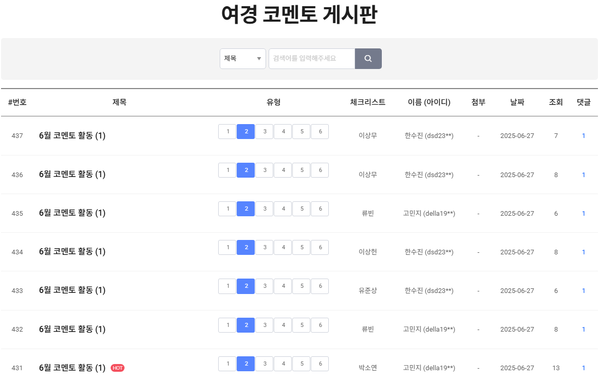Click the 댓글 column header

[584, 102]
